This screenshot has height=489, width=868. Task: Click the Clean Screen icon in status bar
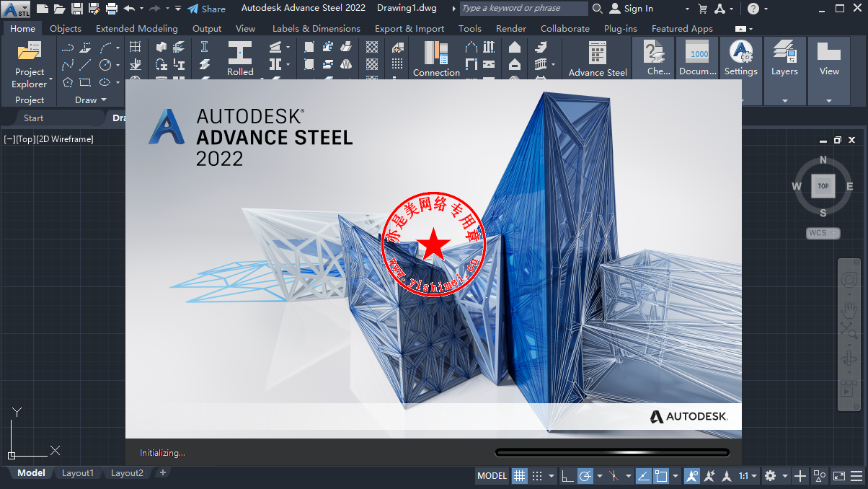click(838, 476)
